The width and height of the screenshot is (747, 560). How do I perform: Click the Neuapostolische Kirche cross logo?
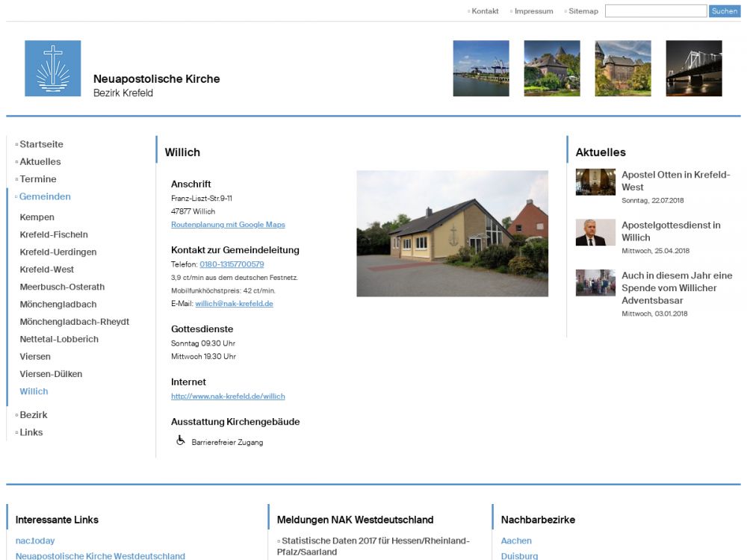point(52,69)
